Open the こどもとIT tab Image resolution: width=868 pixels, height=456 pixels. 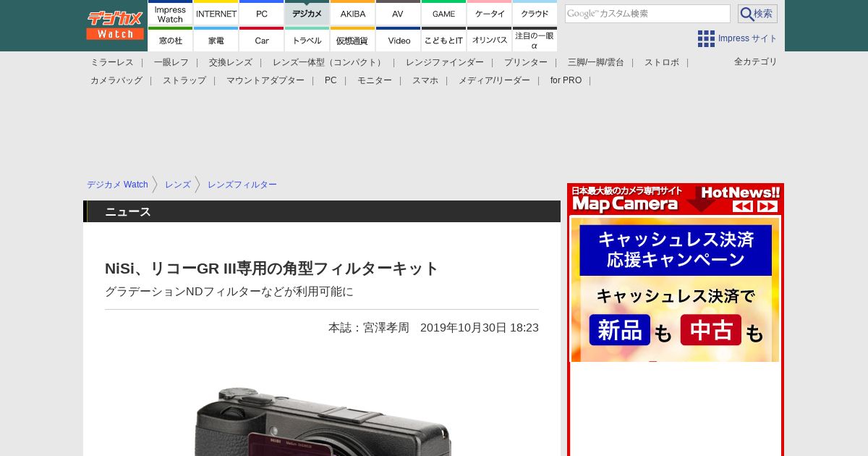[x=444, y=39]
